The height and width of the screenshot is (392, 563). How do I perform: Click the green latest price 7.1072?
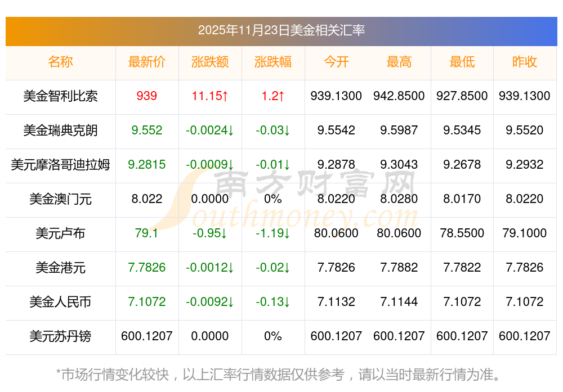(147, 302)
